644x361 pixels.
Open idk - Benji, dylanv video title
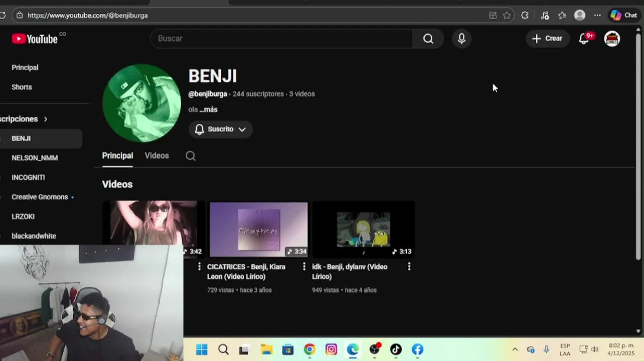pyautogui.click(x=350, y=272)
